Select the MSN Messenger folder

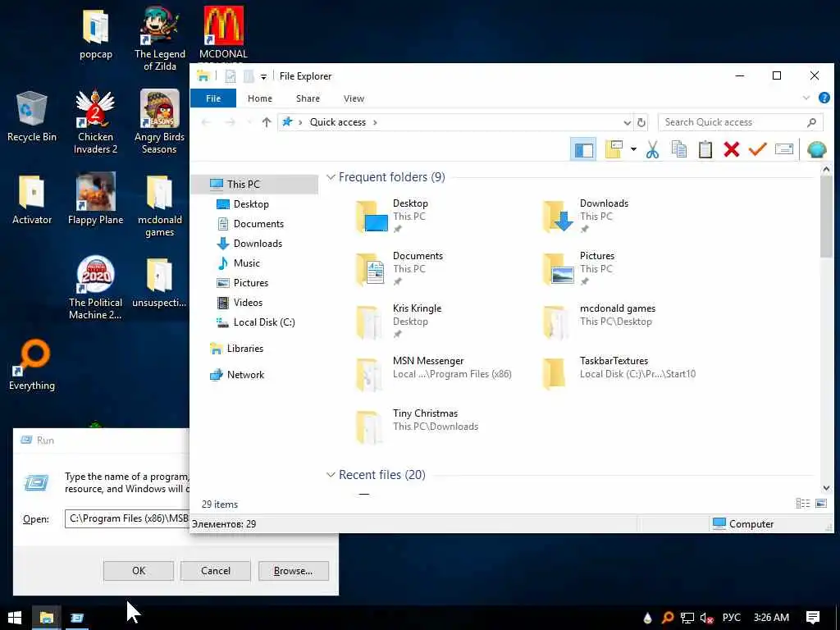click(434, 373)
